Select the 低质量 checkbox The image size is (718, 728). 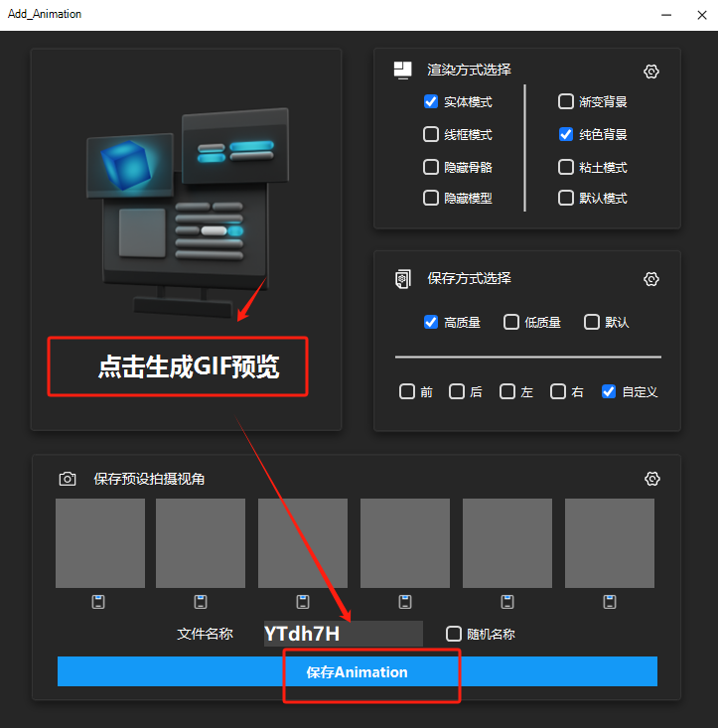point(511,322)
